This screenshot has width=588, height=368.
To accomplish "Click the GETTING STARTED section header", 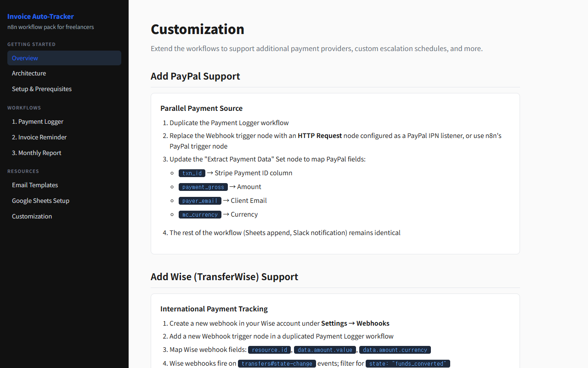I will (31, 44).
